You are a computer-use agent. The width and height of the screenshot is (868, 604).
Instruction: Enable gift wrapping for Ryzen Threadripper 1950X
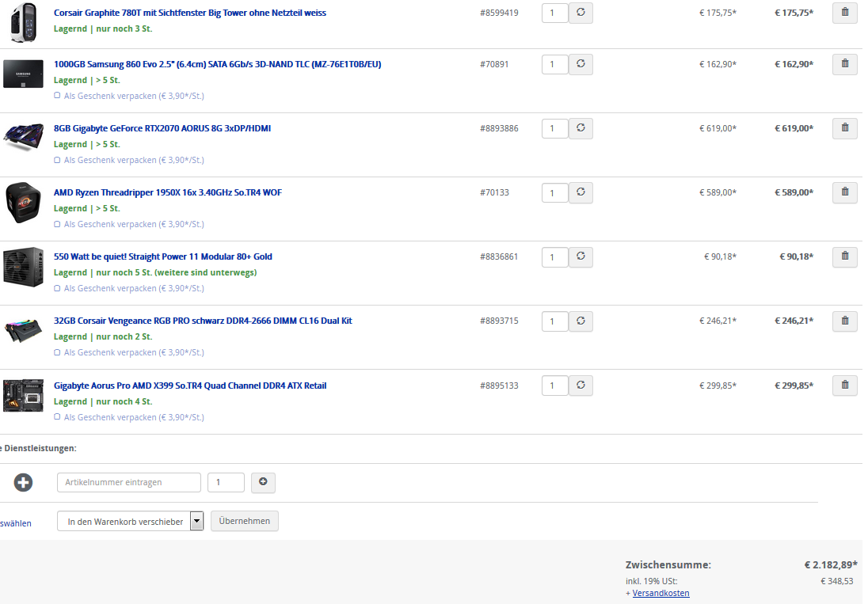(57, 224)
